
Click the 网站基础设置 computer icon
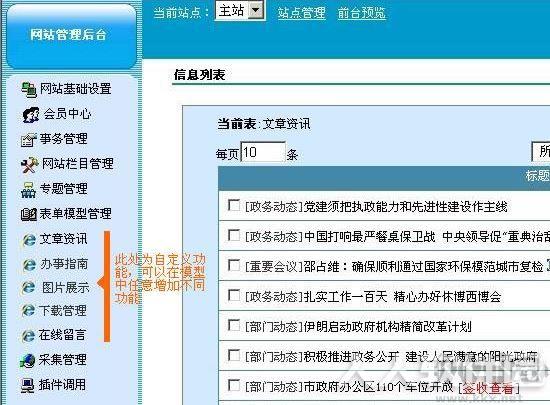[29, 90]
